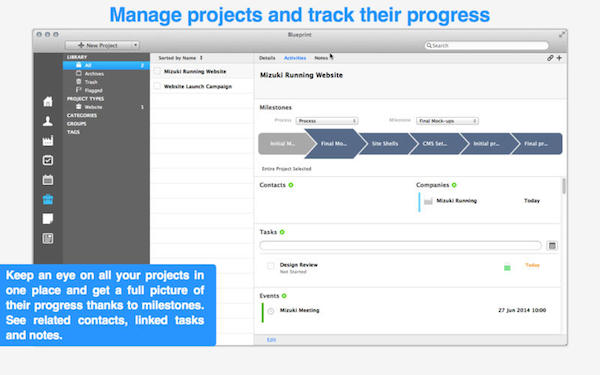Screen dimensions: 600x375
Task: Open the Notes sidebar icon
Action: point(48,219)
